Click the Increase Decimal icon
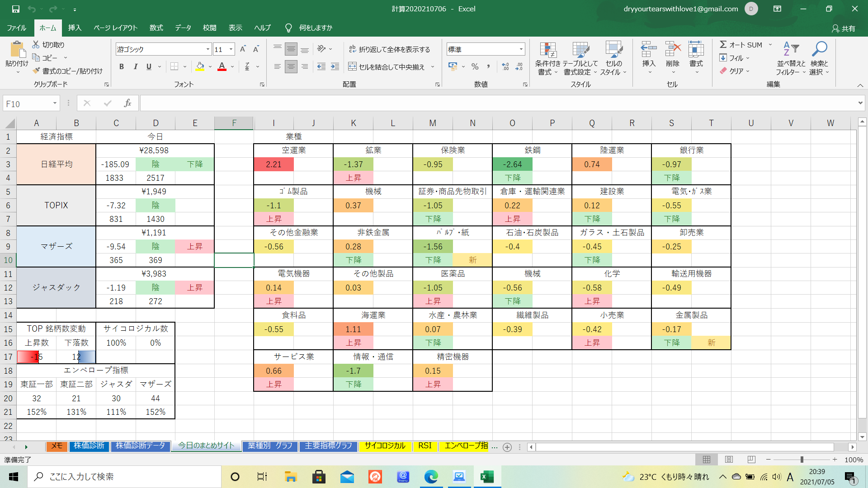Image resolution: width=868 pixels, height=488 pixels. pyautogui.click(x=505, y=67)
